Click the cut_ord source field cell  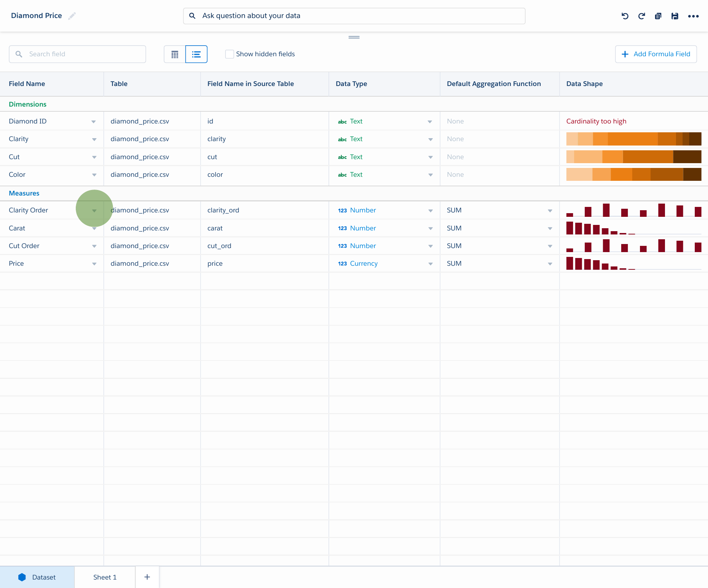[x=264, y=246]
